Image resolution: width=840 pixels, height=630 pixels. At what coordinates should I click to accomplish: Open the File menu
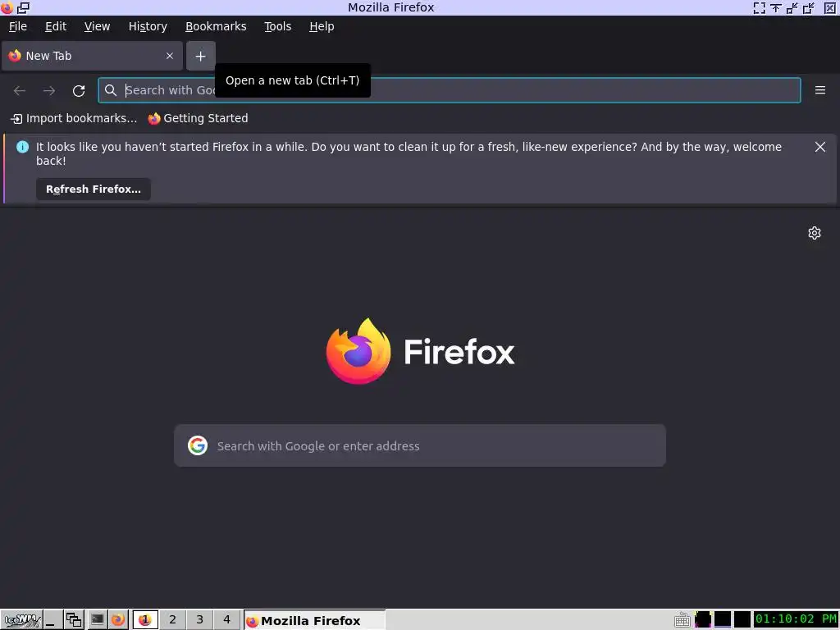[18, 26]
